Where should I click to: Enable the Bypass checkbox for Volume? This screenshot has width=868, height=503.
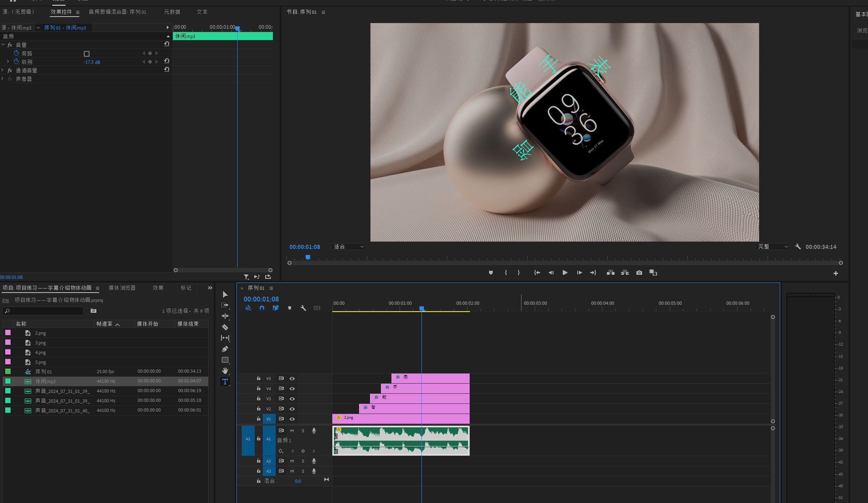pos(86,54)
